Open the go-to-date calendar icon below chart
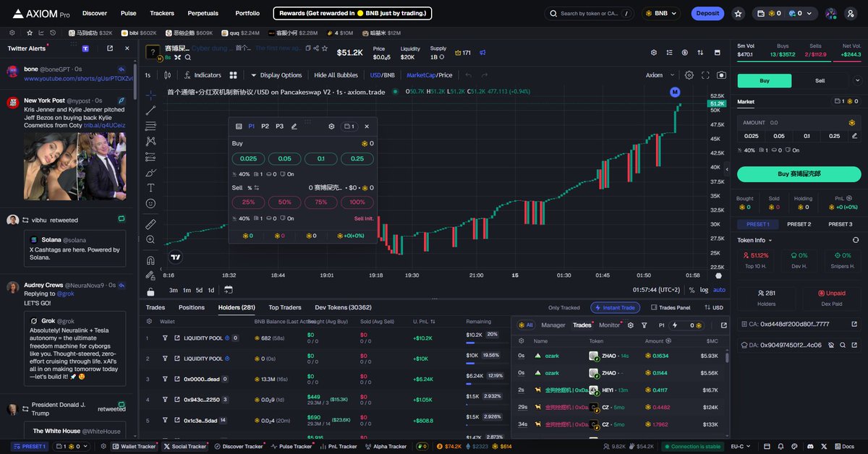Viewport: 868px width, 454px height. click(229, 290)
